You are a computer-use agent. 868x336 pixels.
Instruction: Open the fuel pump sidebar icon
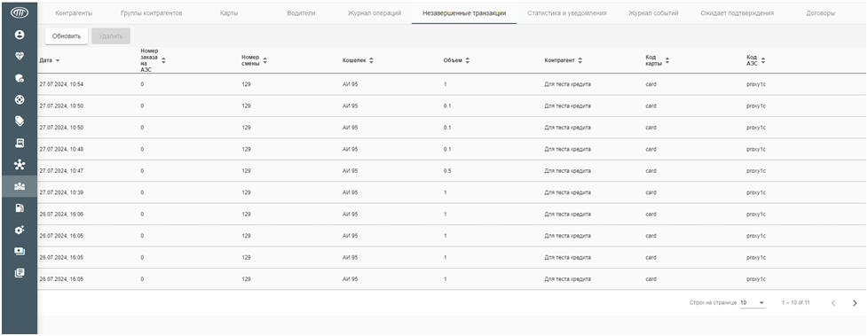tap(20, 207)
